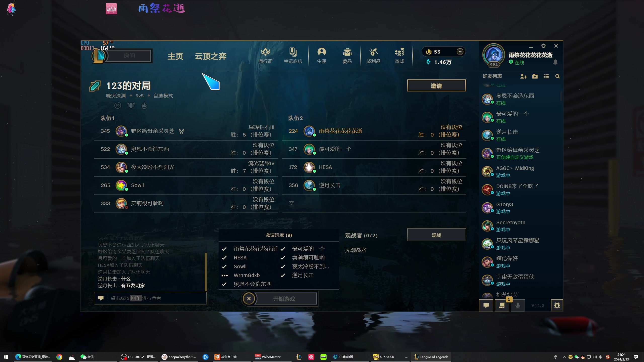
Task: Click the empty 空 slot in team 2
Action: click(x=374, y=203)
